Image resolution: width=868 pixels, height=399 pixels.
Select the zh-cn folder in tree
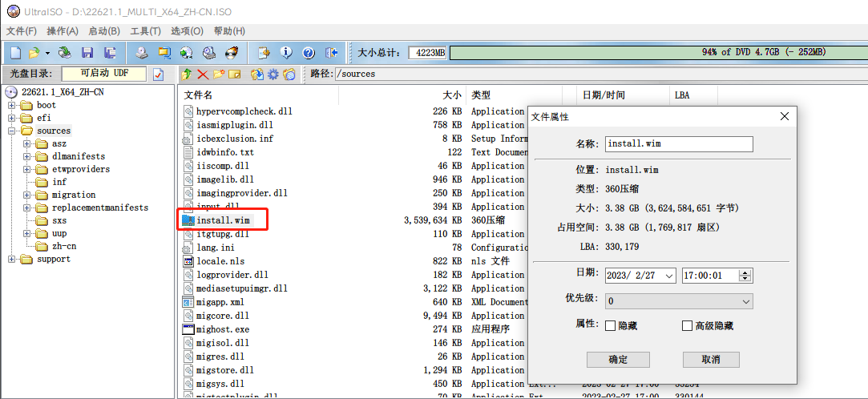[x=63, y=246]
